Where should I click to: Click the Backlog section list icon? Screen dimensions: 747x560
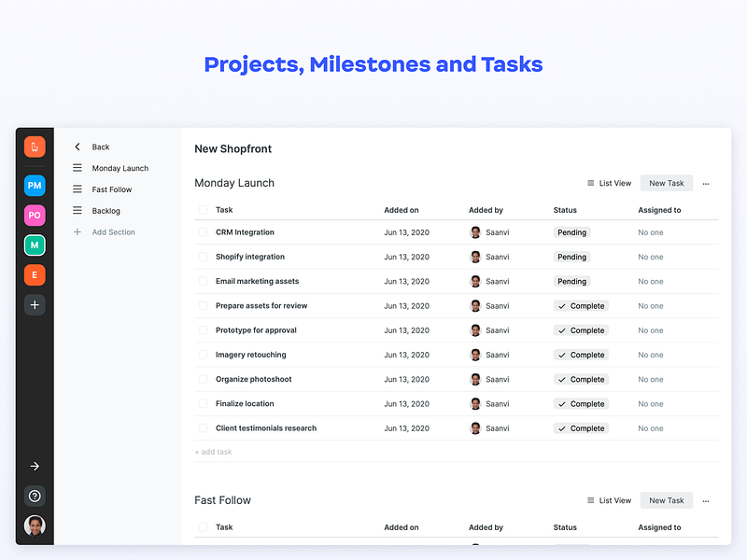78,211
